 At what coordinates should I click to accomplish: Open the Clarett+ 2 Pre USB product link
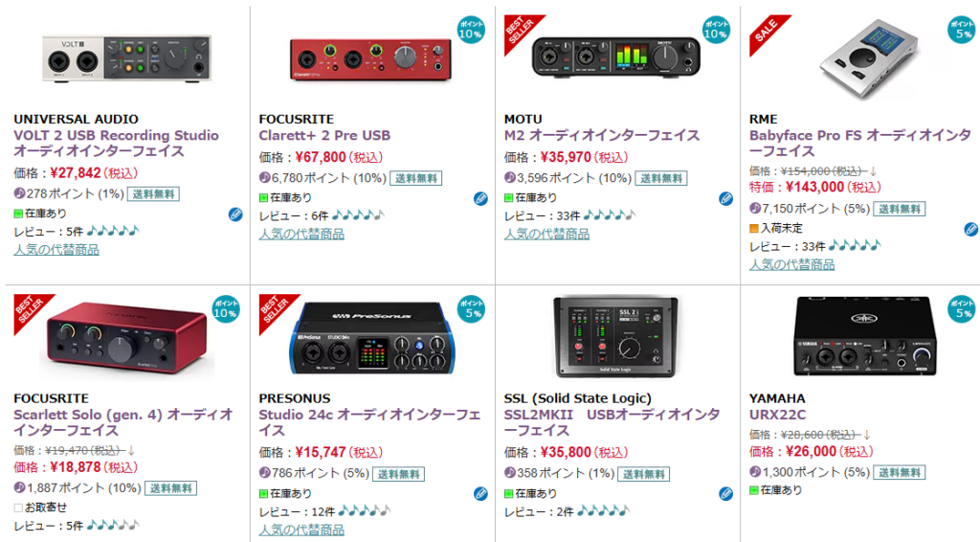pyautogui.click(x=324, y=135)
